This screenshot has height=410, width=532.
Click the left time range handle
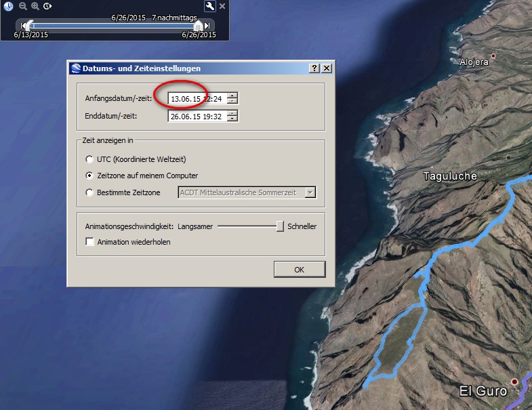tap(30, 24)
